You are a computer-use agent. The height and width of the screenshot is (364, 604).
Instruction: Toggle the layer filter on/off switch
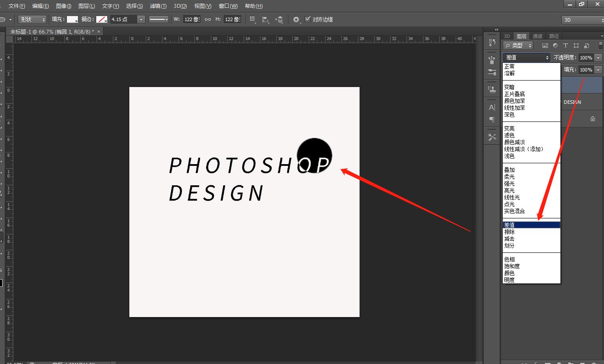coord(601,45)
